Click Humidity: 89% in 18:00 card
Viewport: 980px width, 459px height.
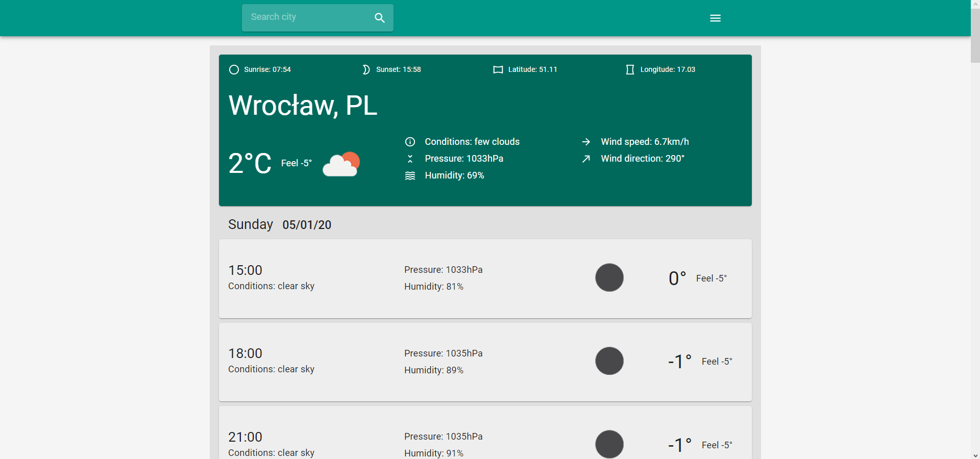(x=434, y=370)
